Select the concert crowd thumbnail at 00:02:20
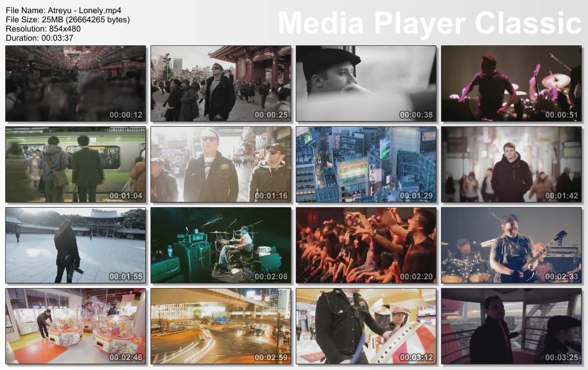This screenshot has height=370, width=588. (366, 246)
